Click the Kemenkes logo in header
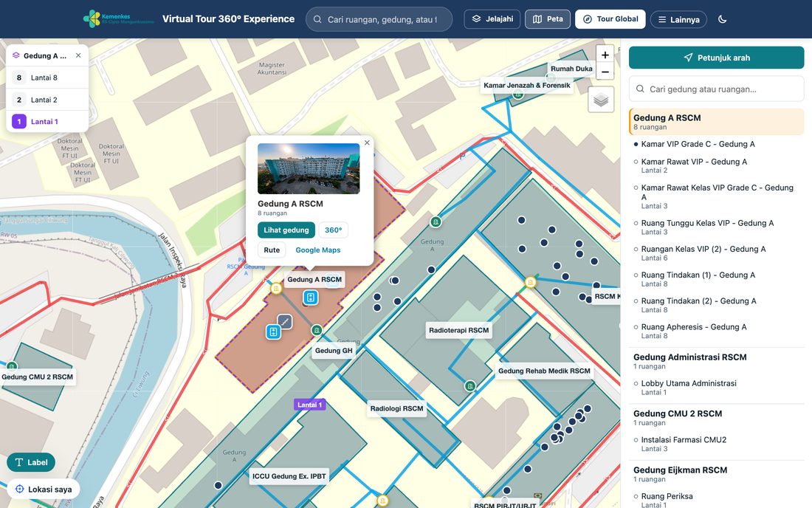812x508 pixels. click(x=119, y=19)
